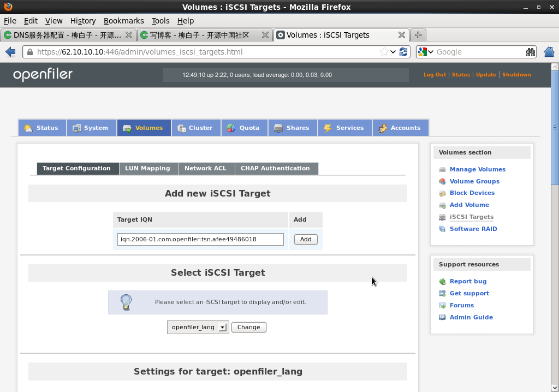The image size is (559, 392).
Task: Click the Firefox back arrow button
Action: point(10,52)
